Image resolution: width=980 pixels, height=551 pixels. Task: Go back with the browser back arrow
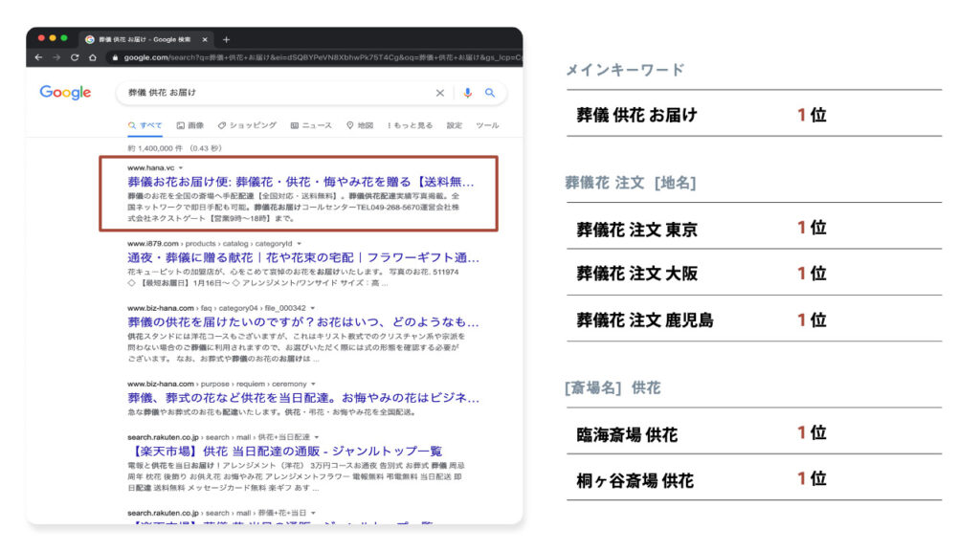[38, 57]
